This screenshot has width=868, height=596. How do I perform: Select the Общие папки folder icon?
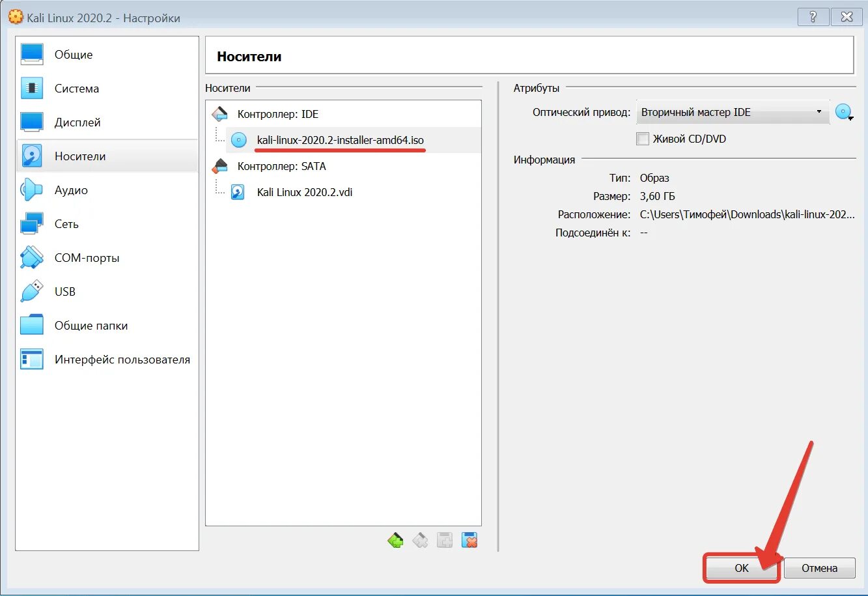[32, 326]
